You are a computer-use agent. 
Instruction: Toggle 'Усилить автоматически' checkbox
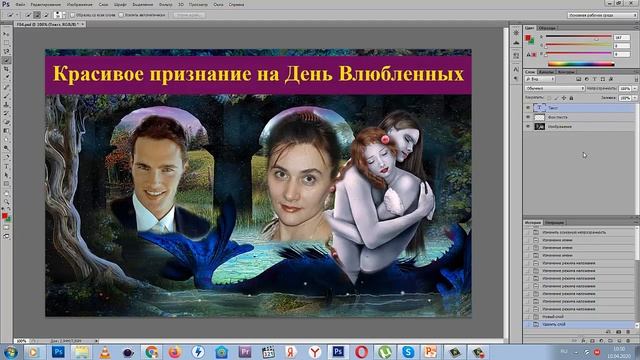pyautogui.click(x=121, y=15)
